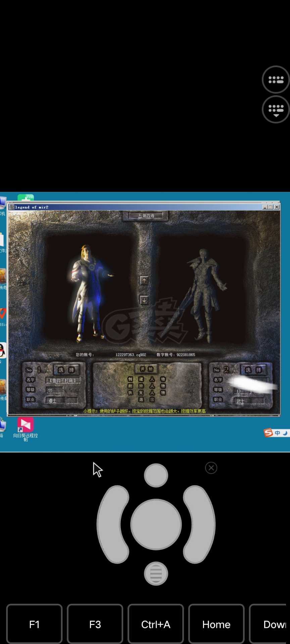Select 删除人物 delete character option
Image resolution: width=290 pixels, height=644 pixels.
(x=147, y=386)
